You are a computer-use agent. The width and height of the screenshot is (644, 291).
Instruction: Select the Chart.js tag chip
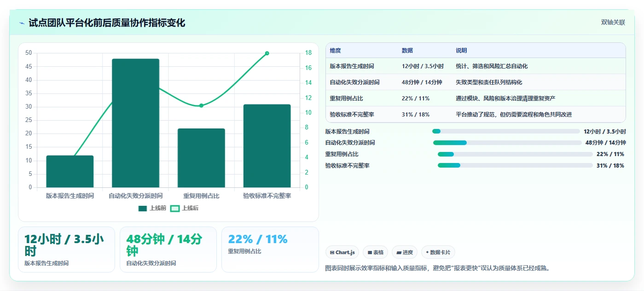point(342,252)
